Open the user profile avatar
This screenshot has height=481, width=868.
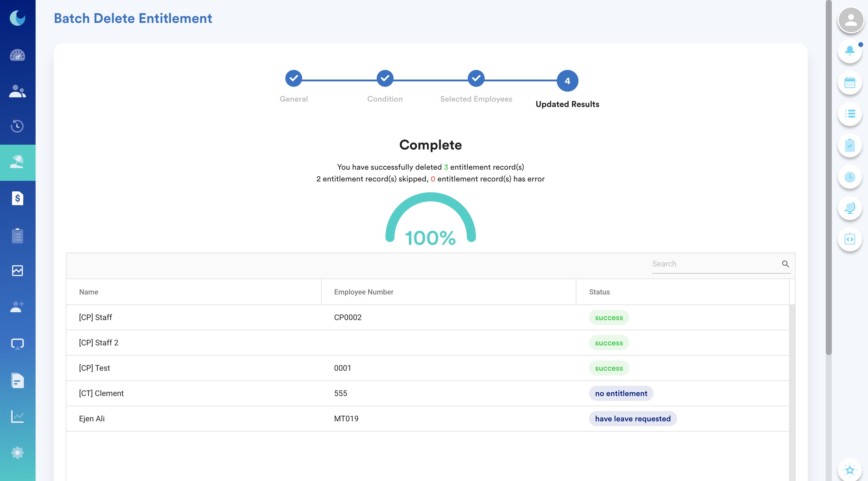point(851,20)
